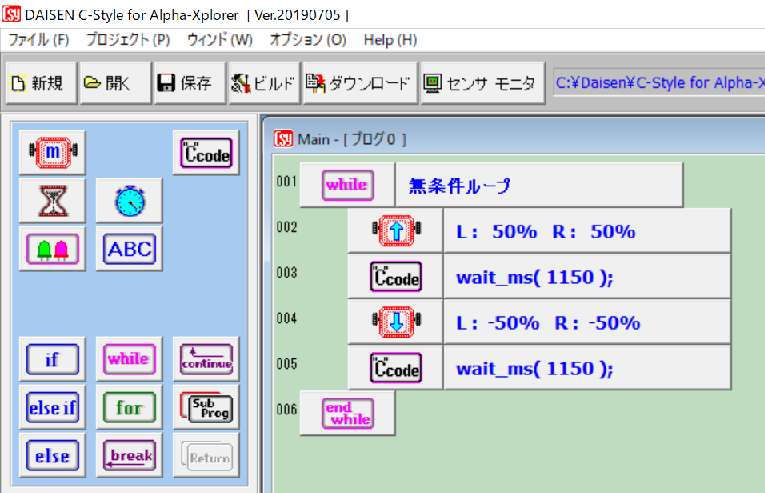The image size is (765, 493).
Task: Select the greyed 'Return' block in palette
Action: coord(206,456)
